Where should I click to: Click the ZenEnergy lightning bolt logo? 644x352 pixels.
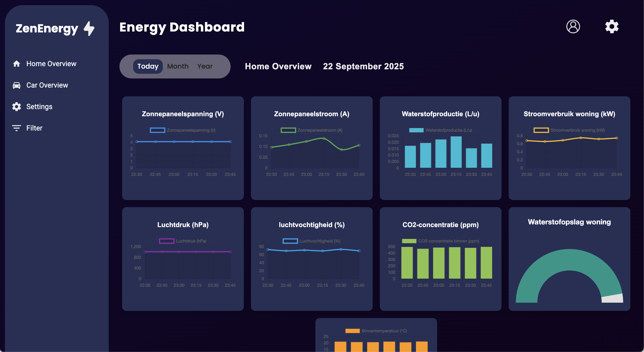tap(89, 28)
